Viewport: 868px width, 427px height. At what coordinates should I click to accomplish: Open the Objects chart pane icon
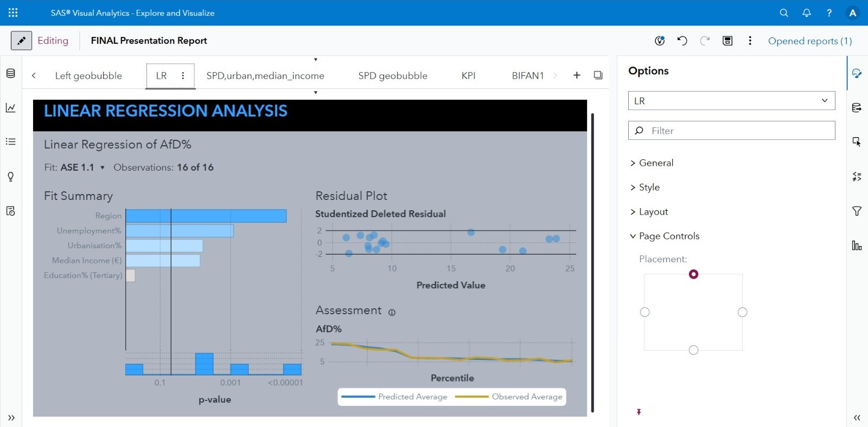pyautogui.click(x=10, y=107)
